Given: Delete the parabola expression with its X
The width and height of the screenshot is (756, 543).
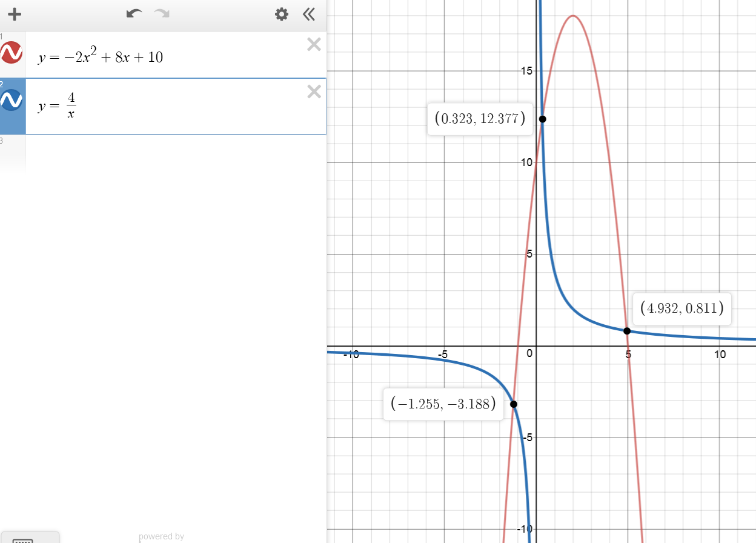Looking at the screenshot, I should (314, 44).
